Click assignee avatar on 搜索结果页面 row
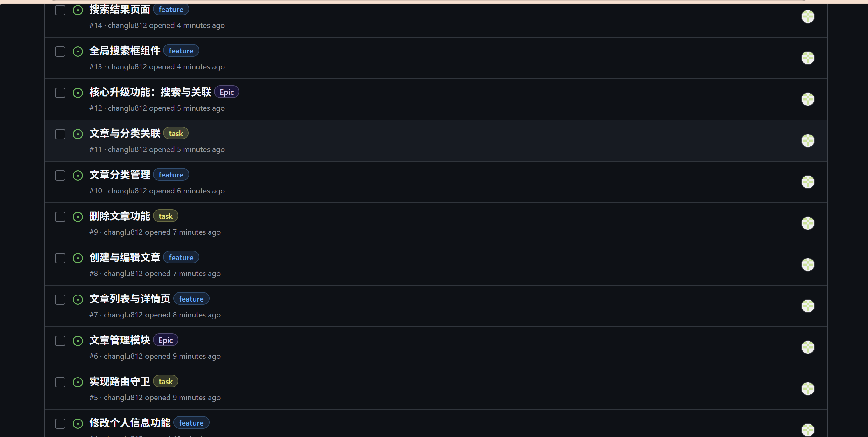The width and height of the screenshot is (868, 437). [x=807, y=17]
